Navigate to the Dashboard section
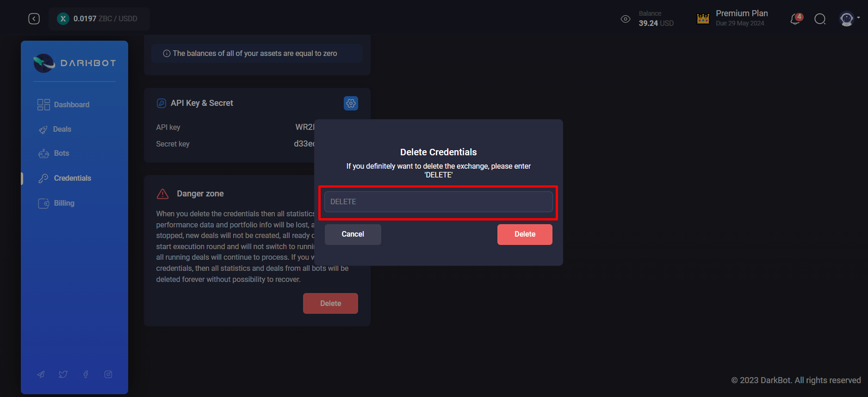This screenshot has width=868, height=397. click(x=71, y=104)
